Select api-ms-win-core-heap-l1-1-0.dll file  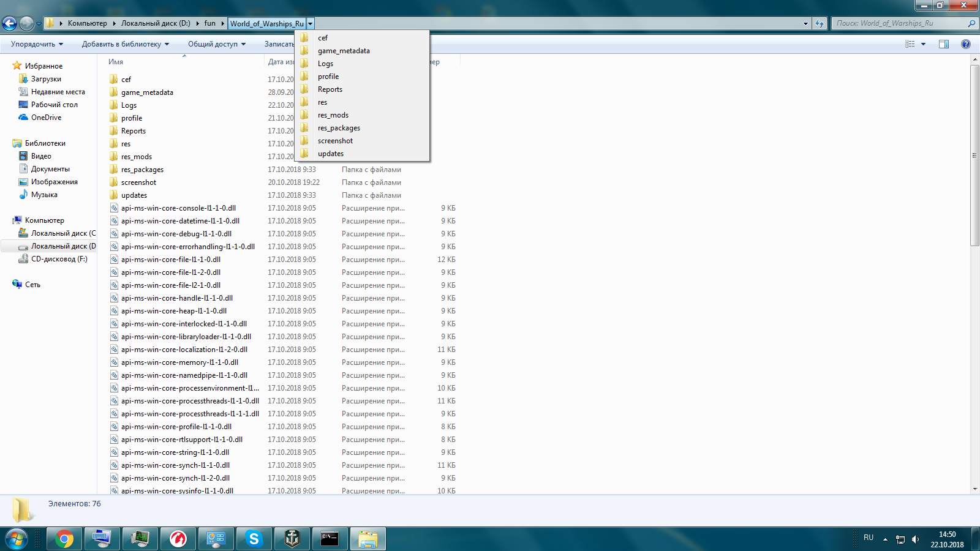pyautogui.click(x=174, y=311)
